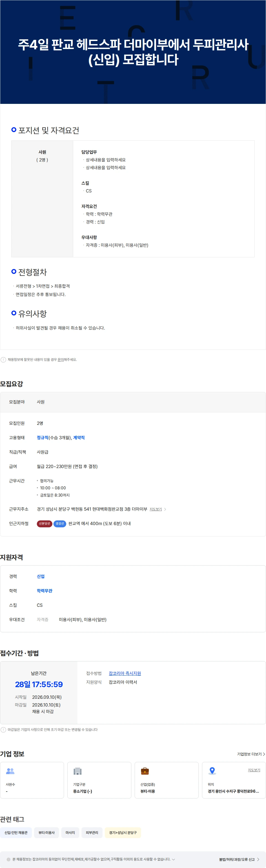Click the 허위사실이 발견될 경우 notice line
This screenshot has width=266, height=868.
60,328
